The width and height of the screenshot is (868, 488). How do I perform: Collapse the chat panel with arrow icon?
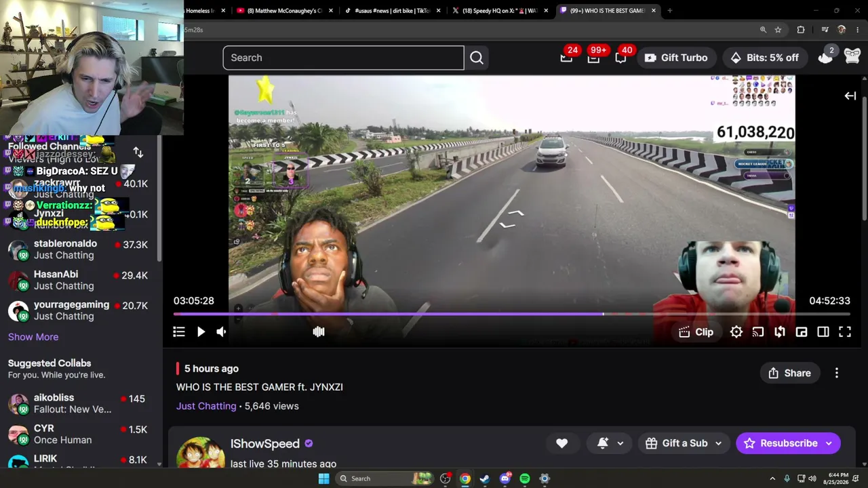(850, 96)
